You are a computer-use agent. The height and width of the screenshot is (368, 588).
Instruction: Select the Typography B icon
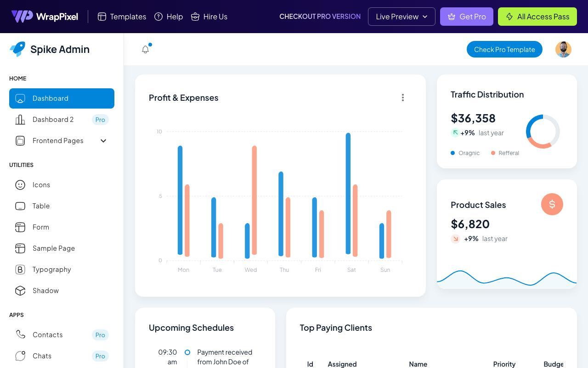tap(20, 270)
